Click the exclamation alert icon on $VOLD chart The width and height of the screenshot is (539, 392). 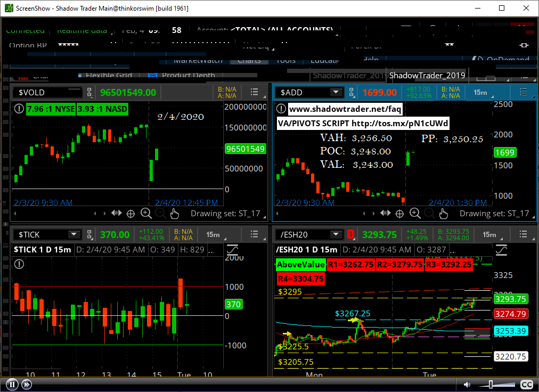[19, 109]
